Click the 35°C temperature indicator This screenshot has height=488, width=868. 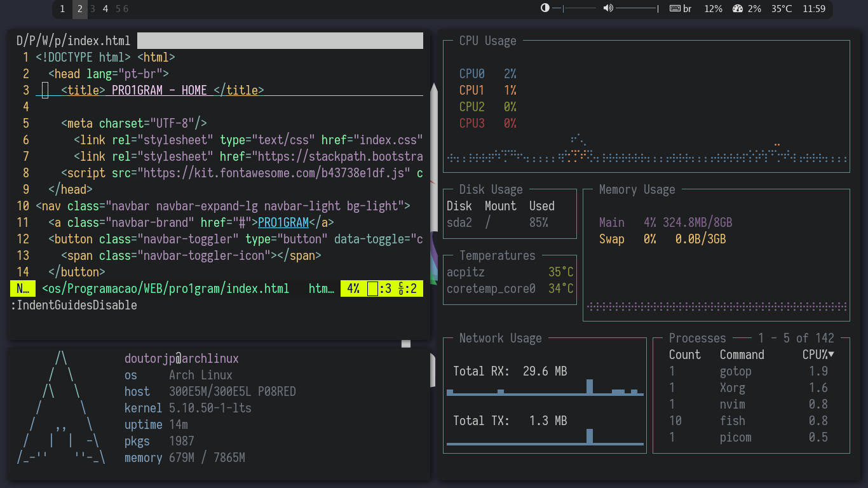click(x=782, y=9)
